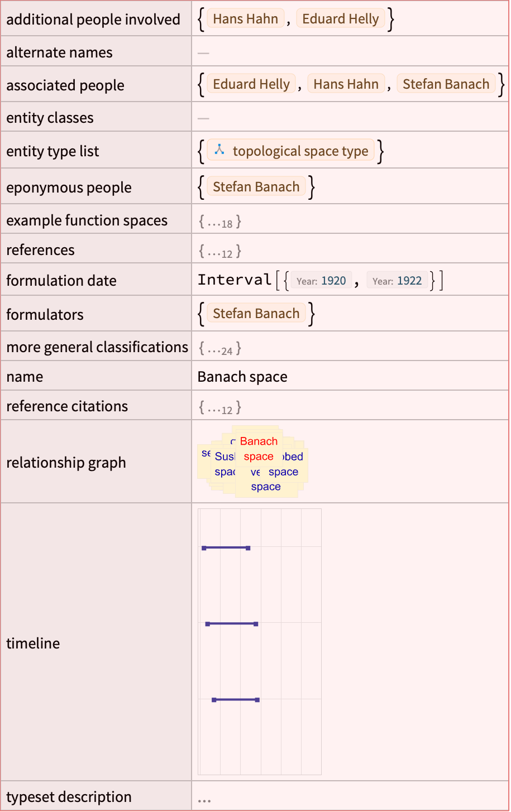Click Stefan Banach in formulators row
511x812 pixels.
(x=256, y=314)
